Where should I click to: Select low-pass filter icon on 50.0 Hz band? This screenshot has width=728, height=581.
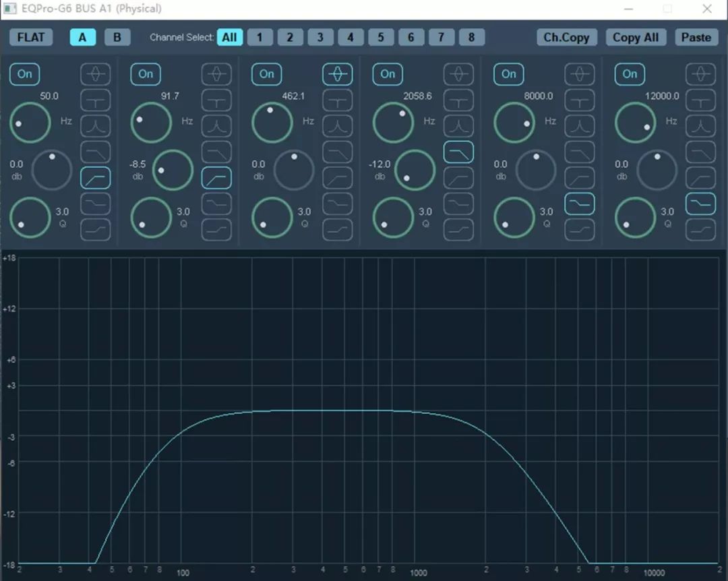pos(95,152)
